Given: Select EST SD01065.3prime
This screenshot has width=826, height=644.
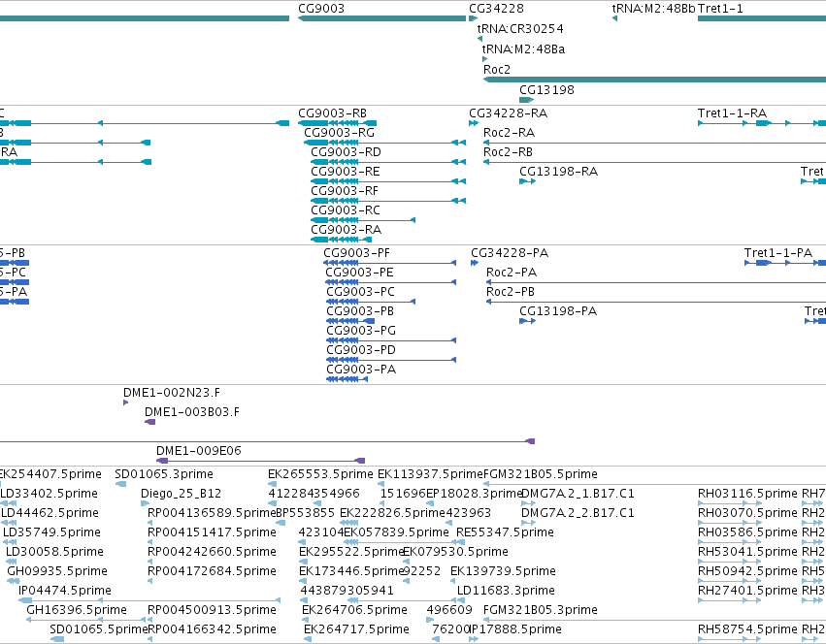Looking at the screenshot, I should click(x=120, y=484).
